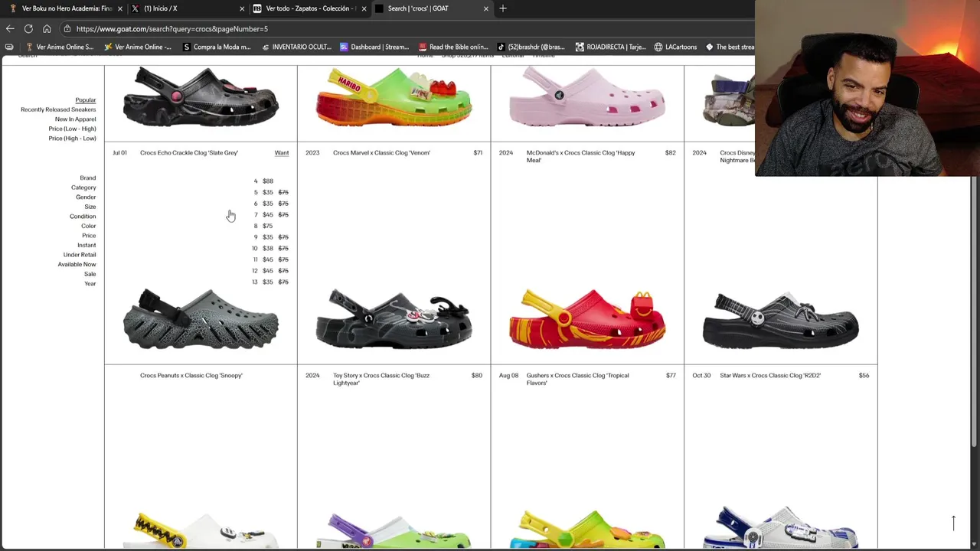Open a new browser tab with plus
This screenshot has height=551, width=980.
coord(503,8)
